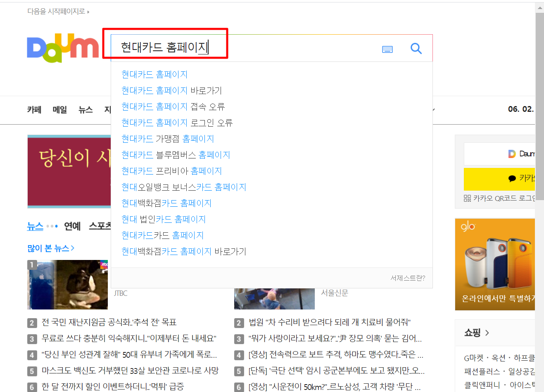Select suggestion 현대카드 홈페이지 로그인 오류

(x=177, y=123)
